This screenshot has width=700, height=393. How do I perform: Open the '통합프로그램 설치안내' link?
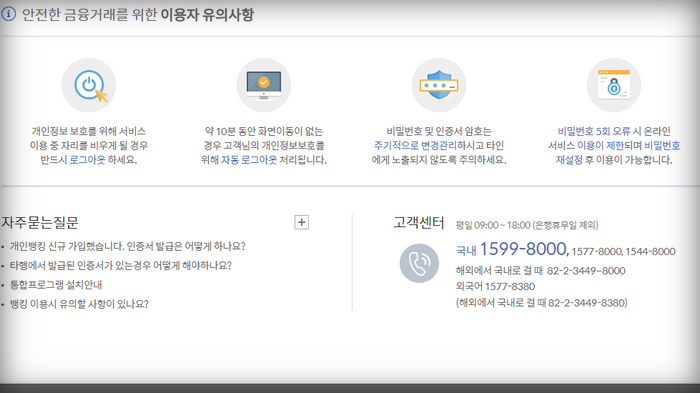point(56,284)
